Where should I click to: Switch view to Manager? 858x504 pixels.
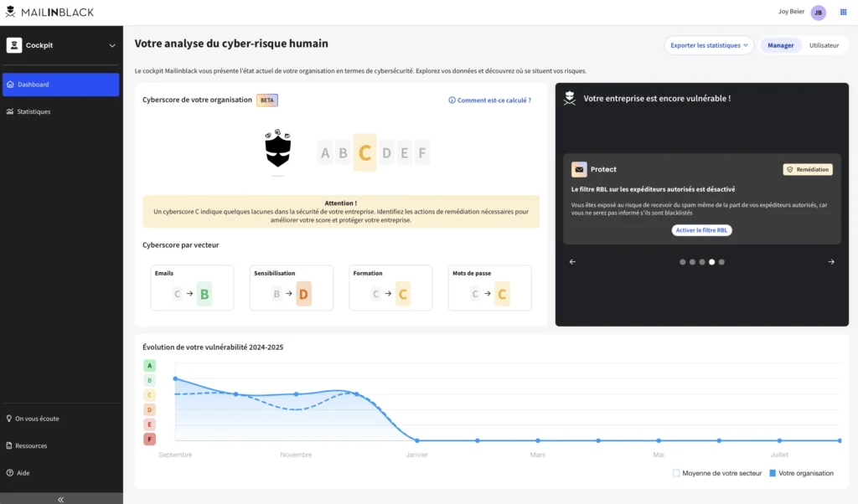pyautogui.click(x=780, y=45)
